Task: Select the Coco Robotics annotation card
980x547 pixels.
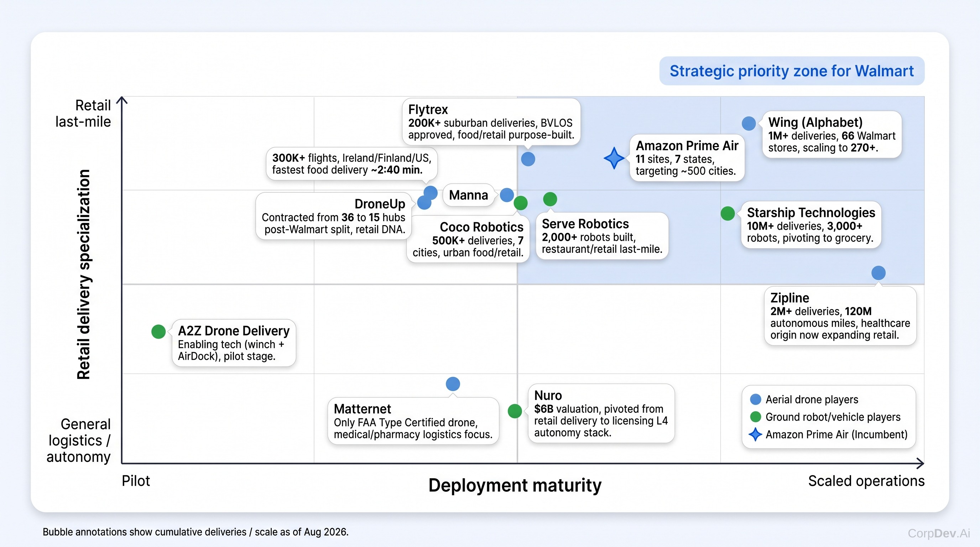Action: coord(468,239)
